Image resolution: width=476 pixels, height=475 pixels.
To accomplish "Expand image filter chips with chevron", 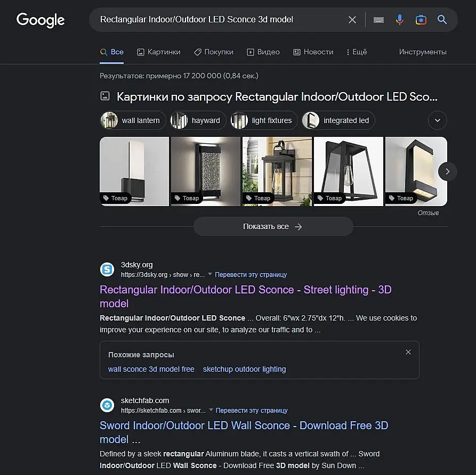I will (x=438, y=120).
